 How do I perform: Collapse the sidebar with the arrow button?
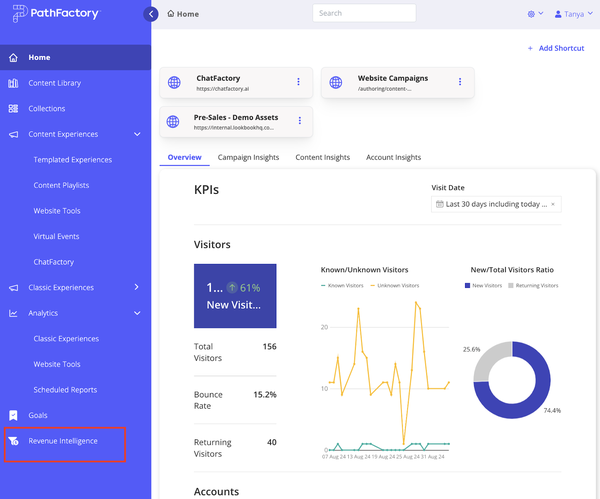point(151,14)
